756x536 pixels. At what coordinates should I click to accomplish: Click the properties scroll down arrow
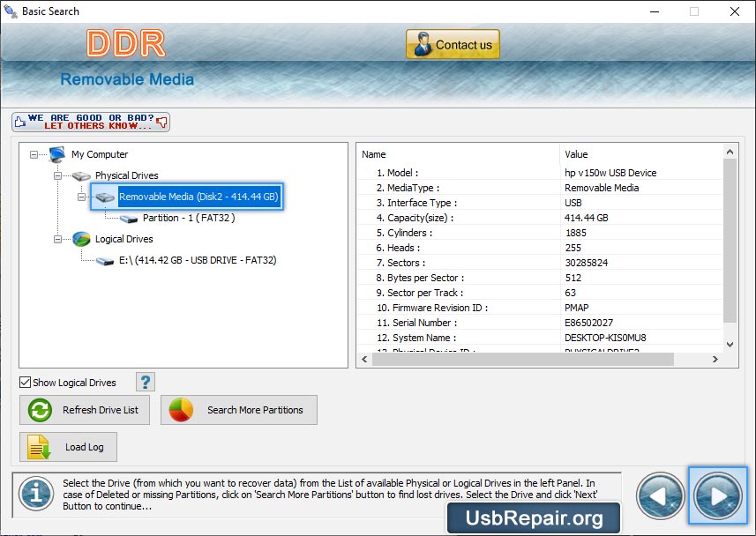pyautogui.click(x=730, y=345)
